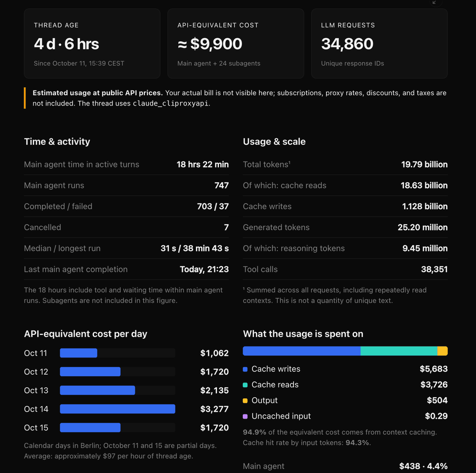Click the '31 s / 38 min 43 s' value
Image resolution: width=476 pixels, height=473 pixels.
[x=195, y=248]
